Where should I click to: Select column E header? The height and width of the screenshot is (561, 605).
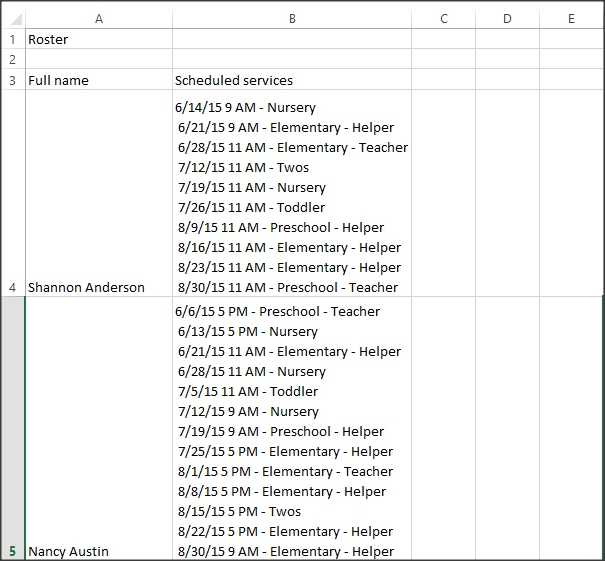[x=571, y=18]
